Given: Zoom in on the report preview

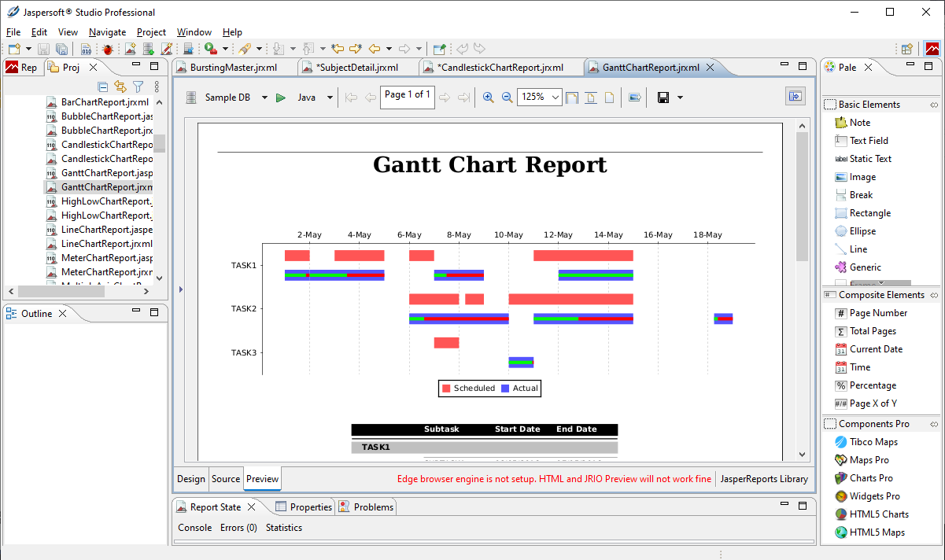Looking at the screenshot, I should click(488, 98).
